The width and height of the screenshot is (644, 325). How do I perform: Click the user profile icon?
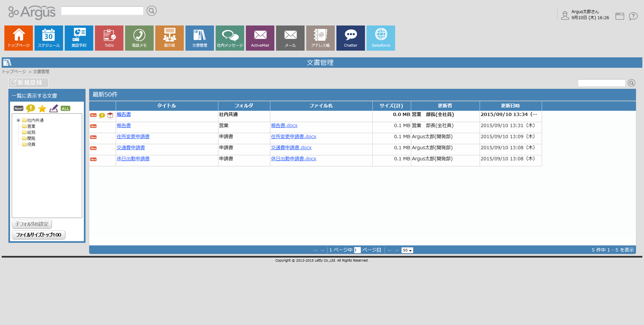coord(565,15)
